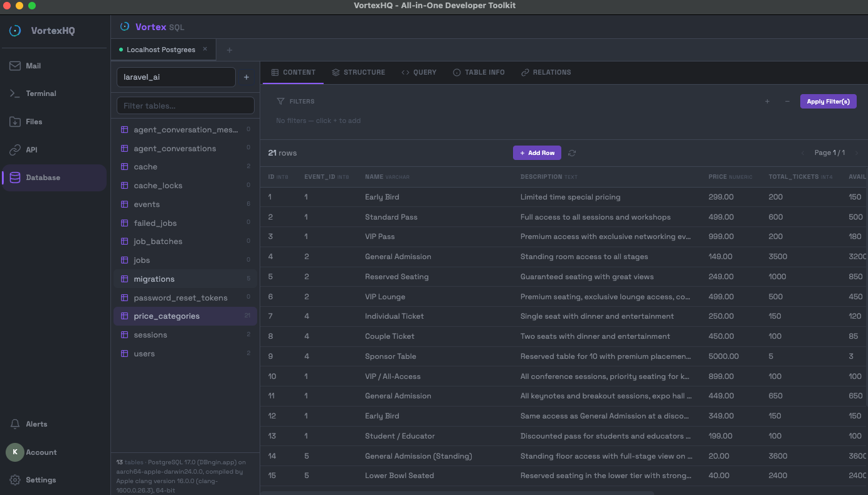868x495 pixels.
Task: Add a new filter using the plus icon
Action: pos(767,101)
